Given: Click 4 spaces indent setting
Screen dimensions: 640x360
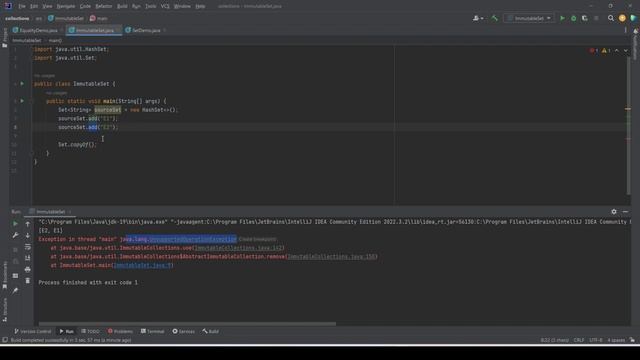Looking at the screenshot, I should 616,340.
